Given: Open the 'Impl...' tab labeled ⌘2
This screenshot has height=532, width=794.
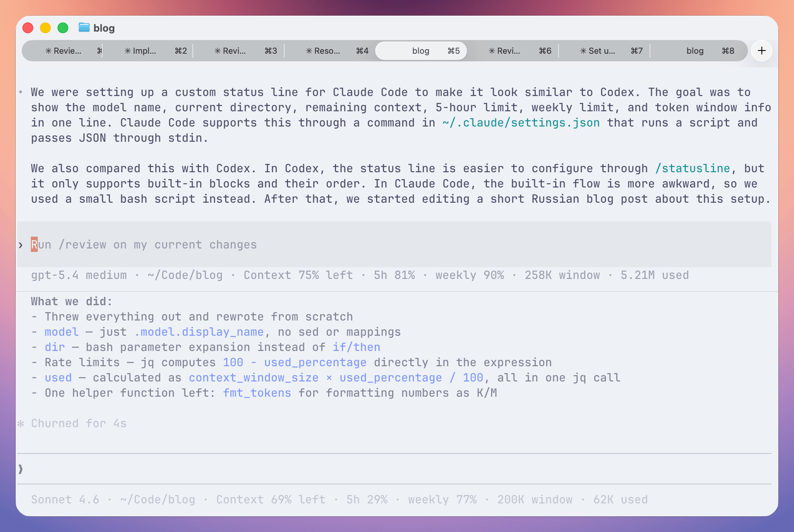Looking at the screenshot, I should click(x=148, y=51).
